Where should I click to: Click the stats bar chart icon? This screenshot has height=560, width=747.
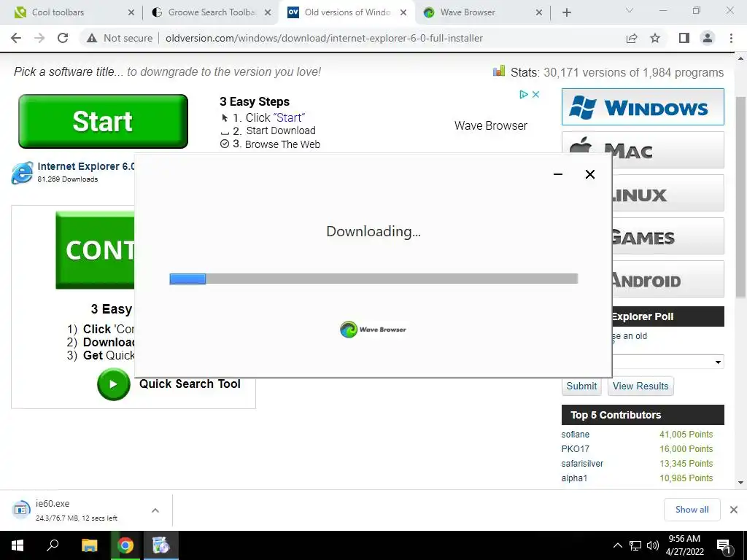[x=499, y=71]
